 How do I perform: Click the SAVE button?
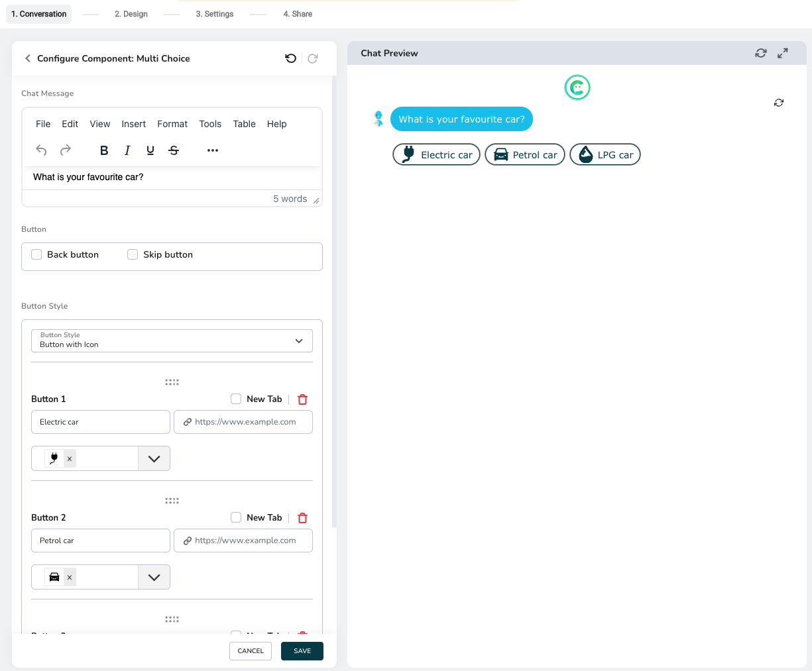302,651
